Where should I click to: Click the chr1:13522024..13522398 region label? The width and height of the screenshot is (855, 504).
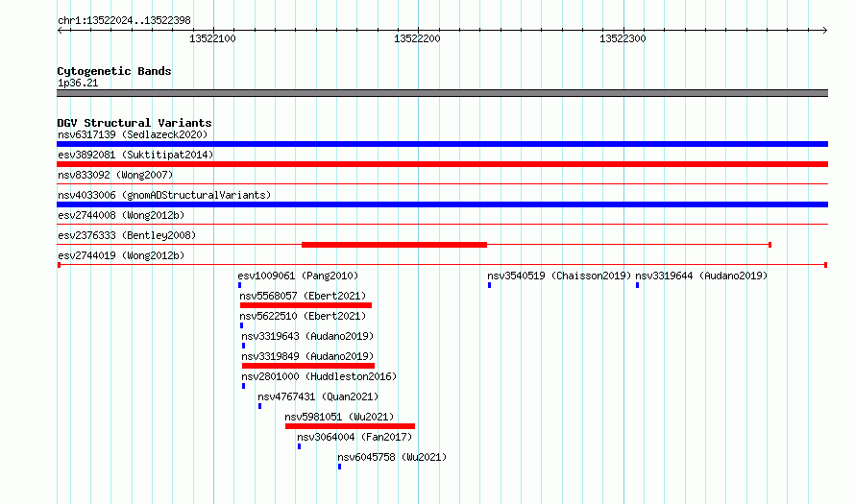tap(124, 21)
